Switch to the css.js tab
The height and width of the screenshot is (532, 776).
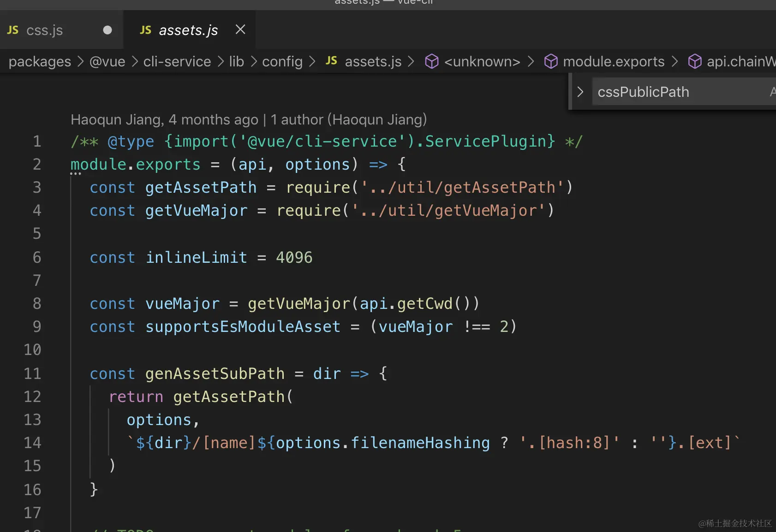44,30
